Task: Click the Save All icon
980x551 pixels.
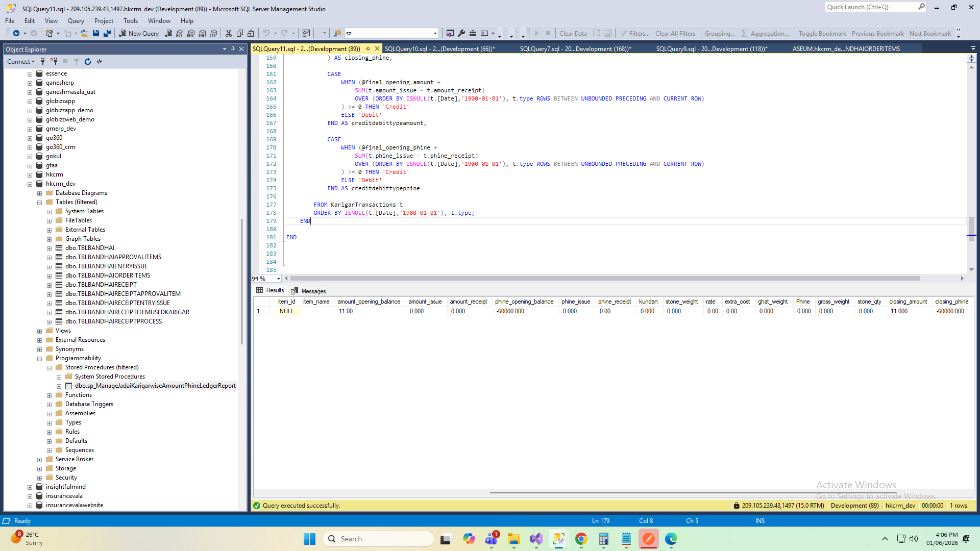Action: (107, 34)
